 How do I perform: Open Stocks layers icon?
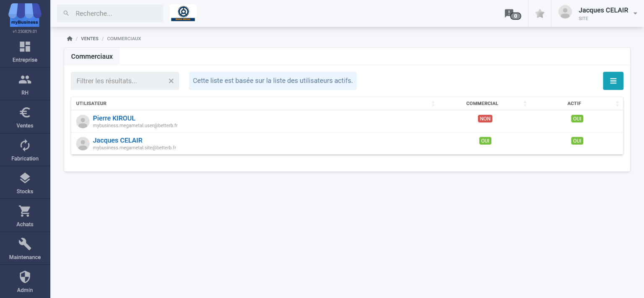(x=25, y=178)
